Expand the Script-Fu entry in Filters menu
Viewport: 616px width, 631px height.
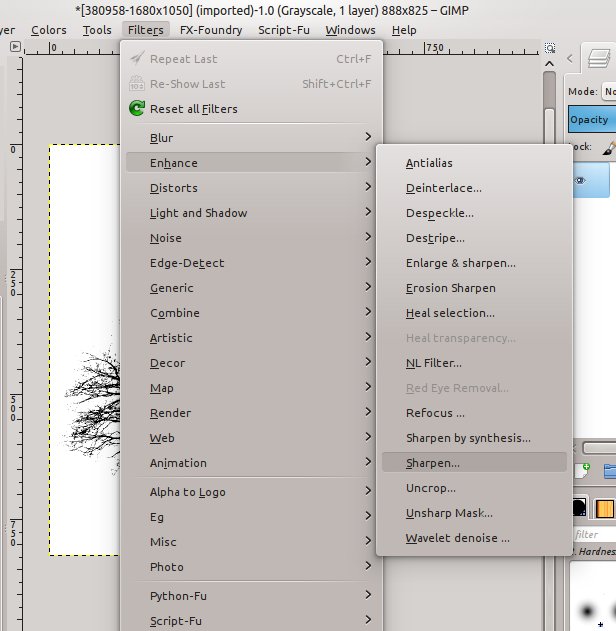click(251, 620)
